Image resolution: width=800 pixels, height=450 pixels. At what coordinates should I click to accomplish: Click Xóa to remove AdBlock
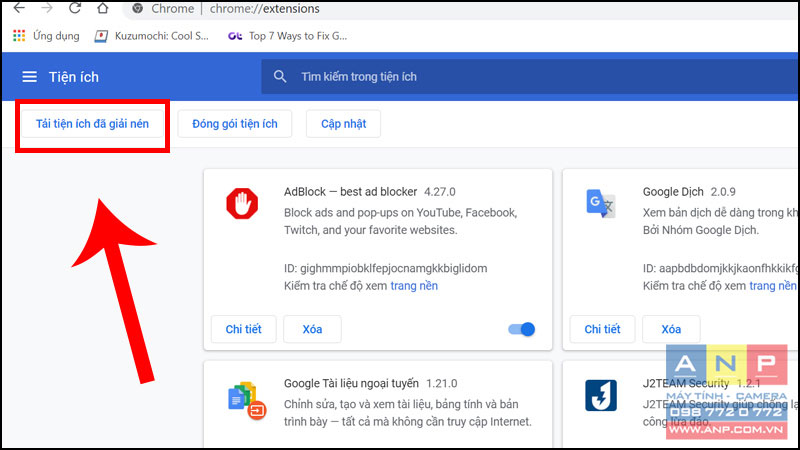(312, 329)
